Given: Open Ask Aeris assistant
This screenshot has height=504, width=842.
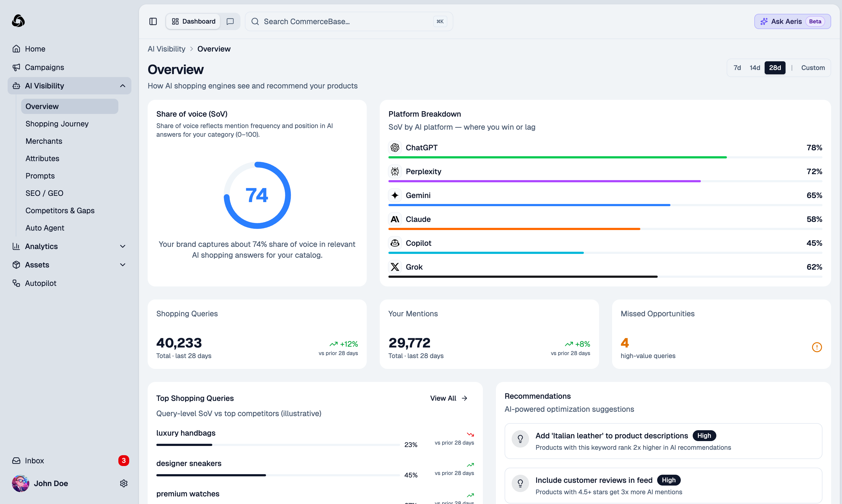Looking at the screenshot, I should point(792,21).
